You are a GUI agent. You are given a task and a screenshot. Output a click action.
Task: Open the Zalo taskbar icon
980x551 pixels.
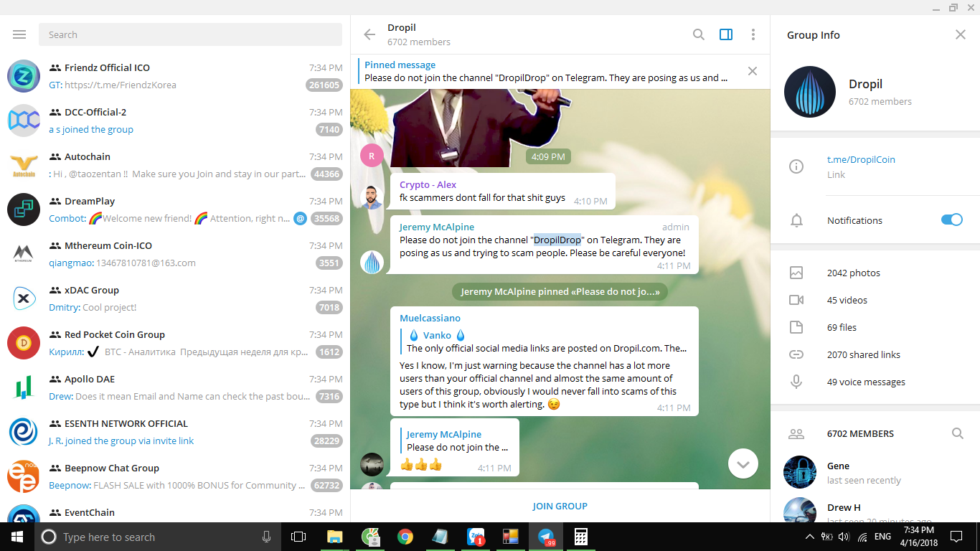coord(476,537)
